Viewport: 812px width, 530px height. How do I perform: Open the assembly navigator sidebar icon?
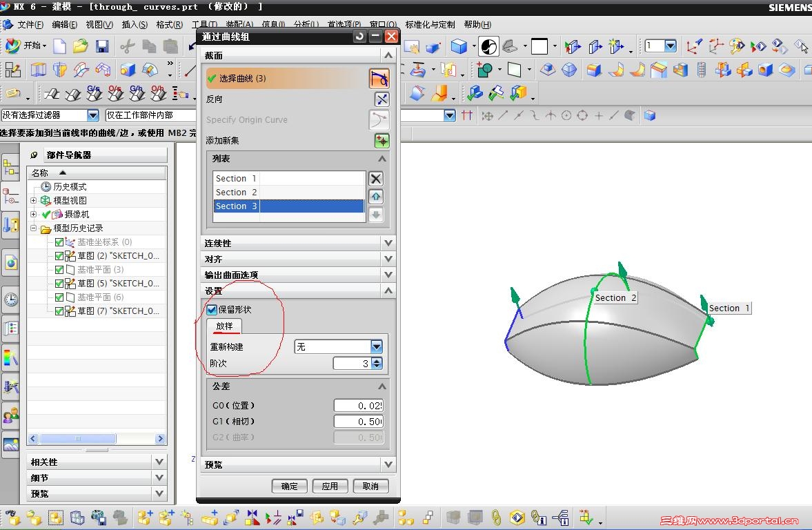(11, 168)
